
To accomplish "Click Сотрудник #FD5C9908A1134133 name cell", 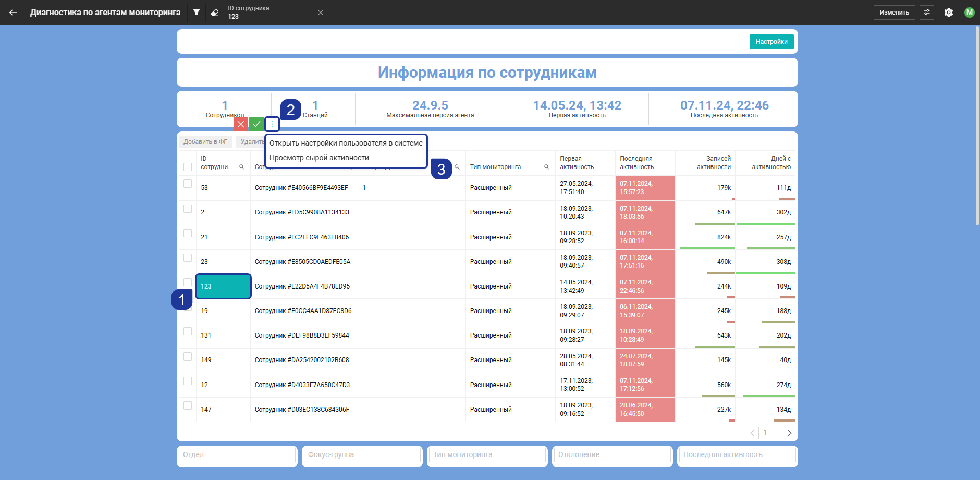I will (304, 212).
